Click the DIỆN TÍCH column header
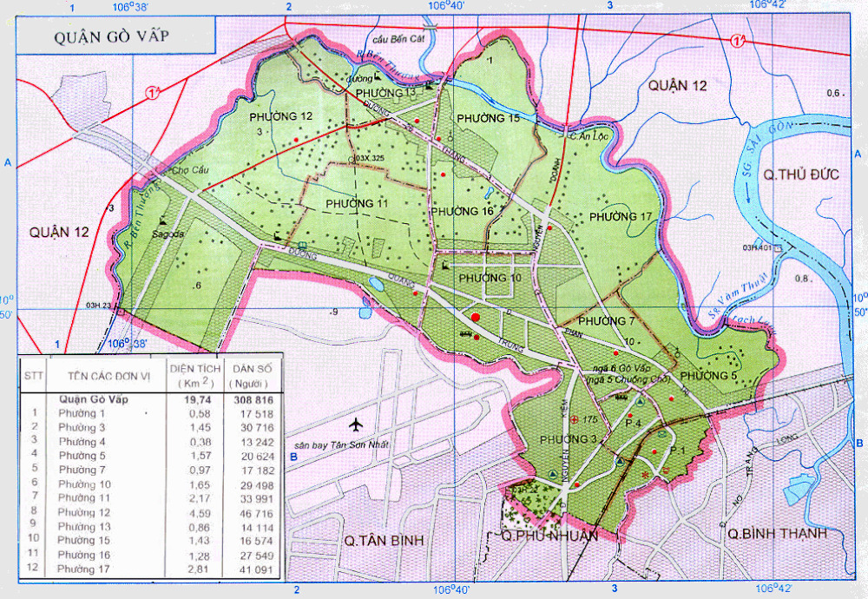 [194, 375]
